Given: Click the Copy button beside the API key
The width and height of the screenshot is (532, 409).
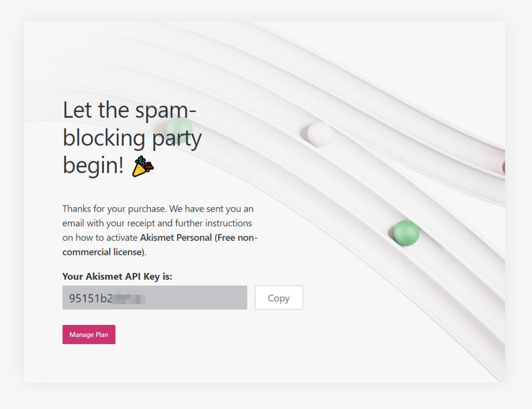Looking at the screenshot, I should [278, 298].
